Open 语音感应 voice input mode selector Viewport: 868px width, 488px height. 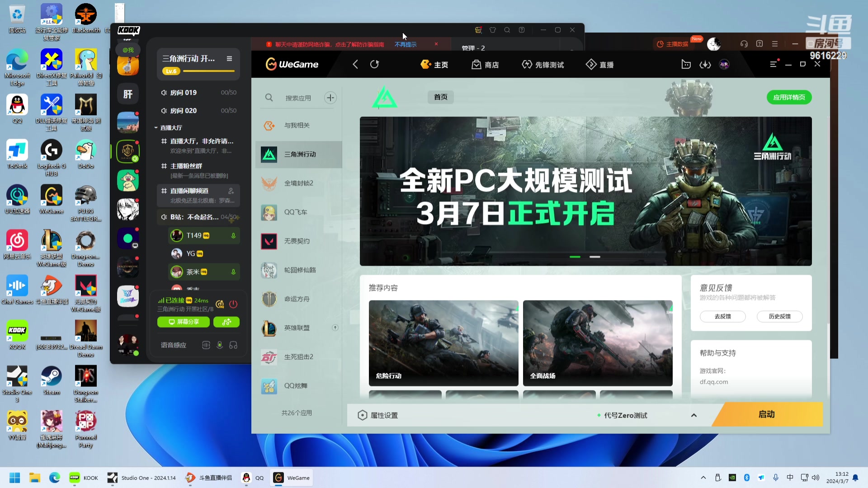(x=174, y=345)
